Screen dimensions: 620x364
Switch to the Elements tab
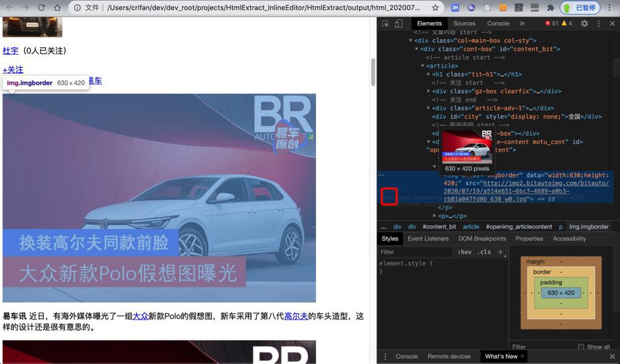(429, 24)
